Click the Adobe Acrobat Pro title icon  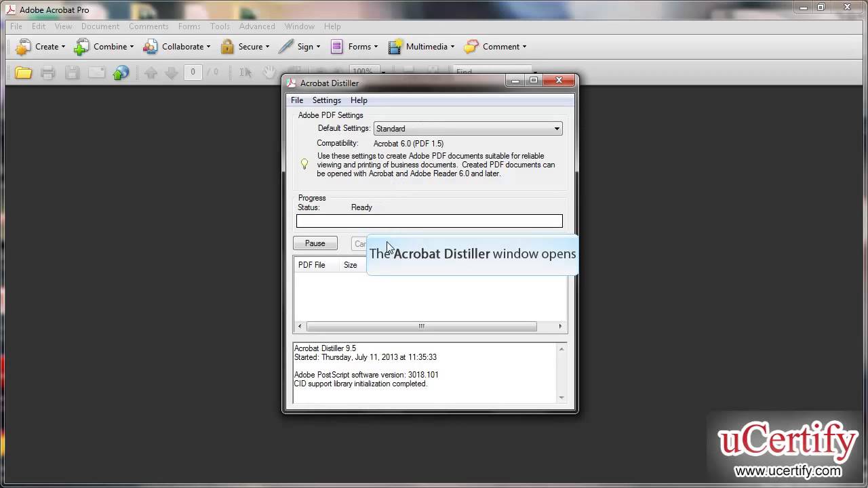tap(11, 9)
